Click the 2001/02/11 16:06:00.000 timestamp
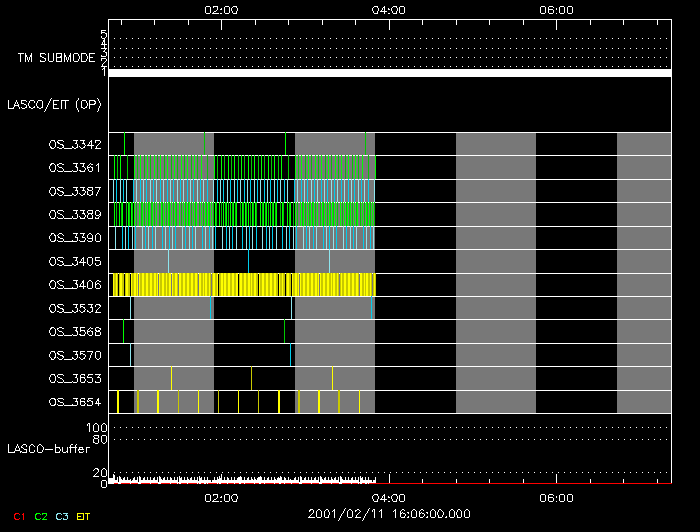The image size is (700, 532). click(x=388, y=513)
